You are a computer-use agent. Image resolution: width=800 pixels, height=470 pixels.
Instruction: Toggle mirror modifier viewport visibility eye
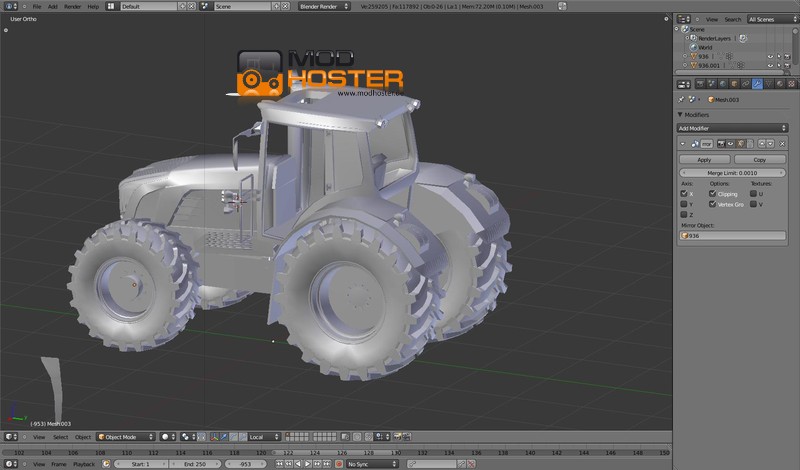[730, 144]
